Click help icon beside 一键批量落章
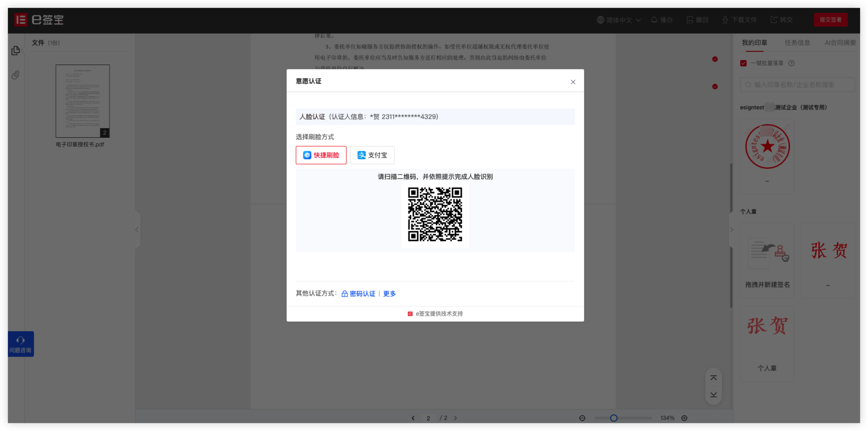 [x=792, y=63]
